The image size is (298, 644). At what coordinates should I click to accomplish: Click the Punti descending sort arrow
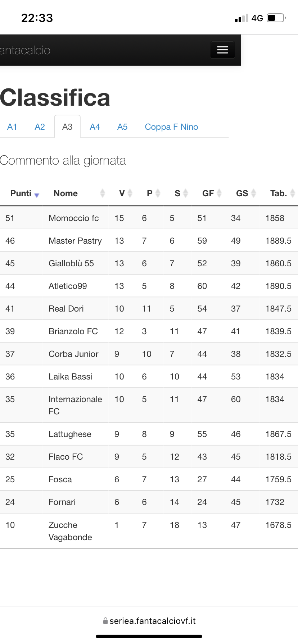[x=36, y=195]
